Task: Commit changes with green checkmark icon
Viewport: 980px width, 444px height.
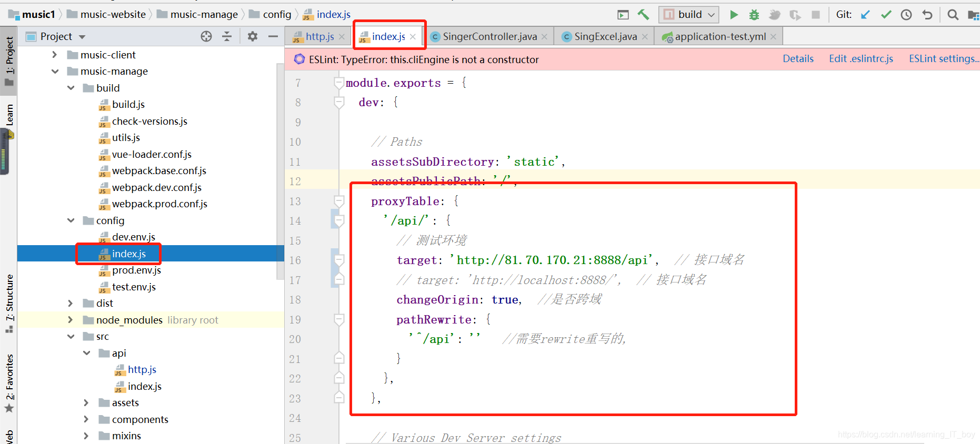Action: point(886,15)
